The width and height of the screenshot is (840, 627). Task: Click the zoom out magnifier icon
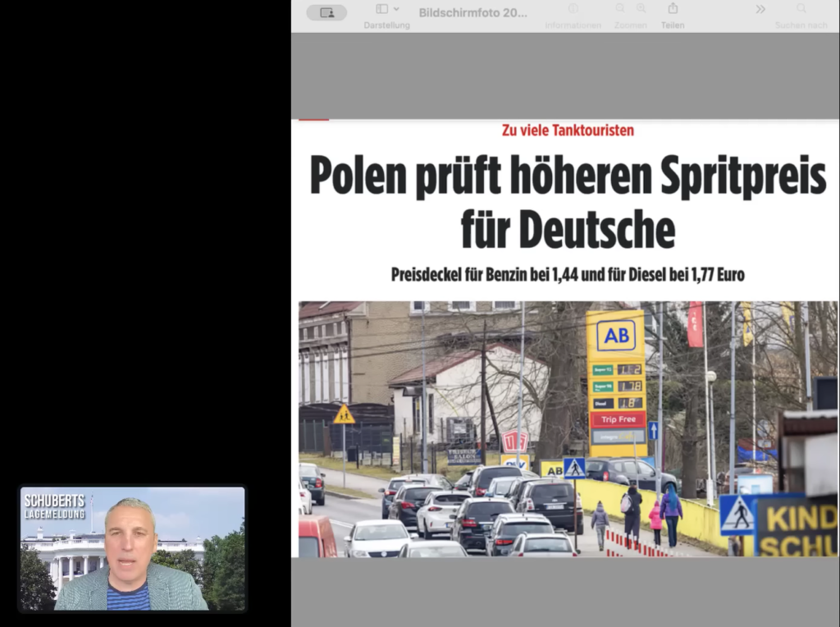[x=620, y=8]
